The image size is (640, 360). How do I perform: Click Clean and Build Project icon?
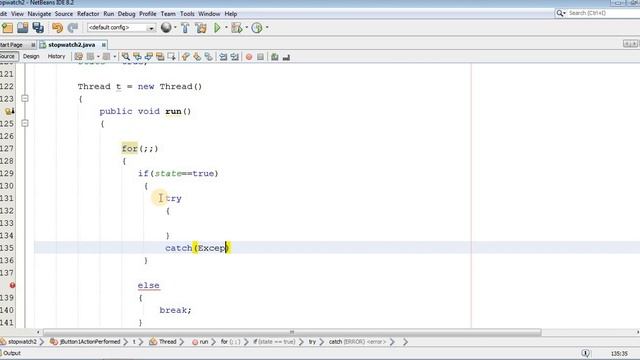tap(201, 28)
